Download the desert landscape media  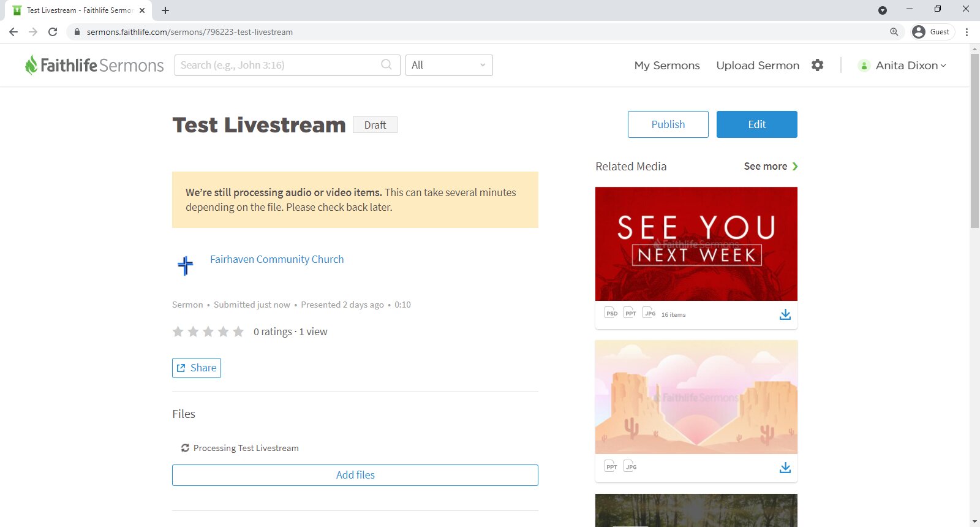pos(785,468)
